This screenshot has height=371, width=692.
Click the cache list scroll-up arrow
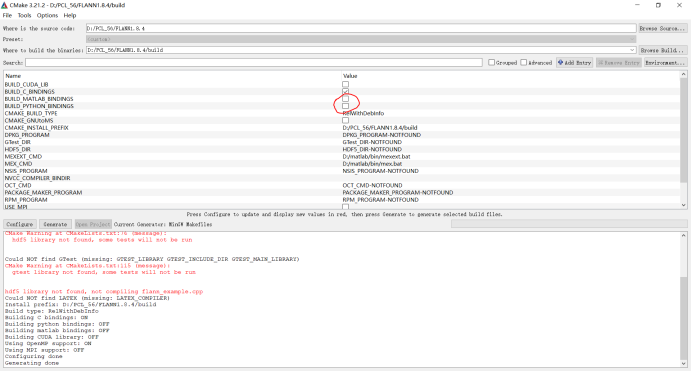pyautogui.click(x=684, y=75)
